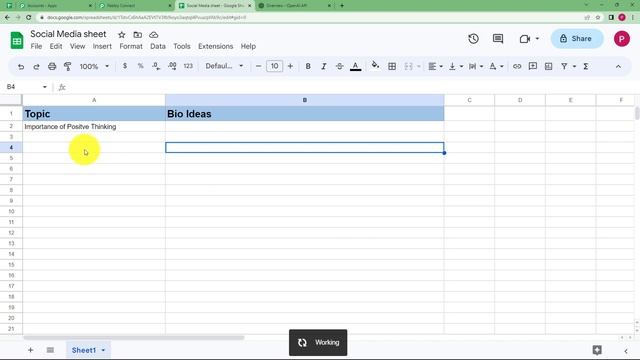
Task: Format as percent
Action: [140, 66]
